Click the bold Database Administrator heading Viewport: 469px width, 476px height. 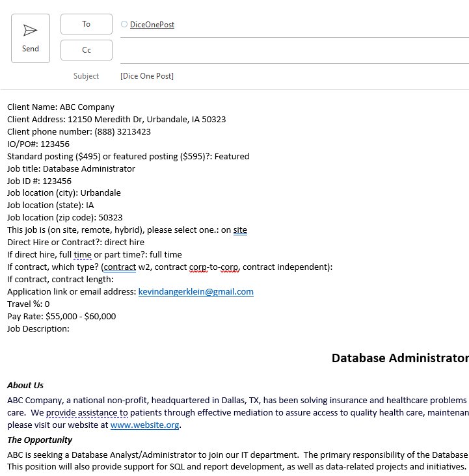[400, 358]
